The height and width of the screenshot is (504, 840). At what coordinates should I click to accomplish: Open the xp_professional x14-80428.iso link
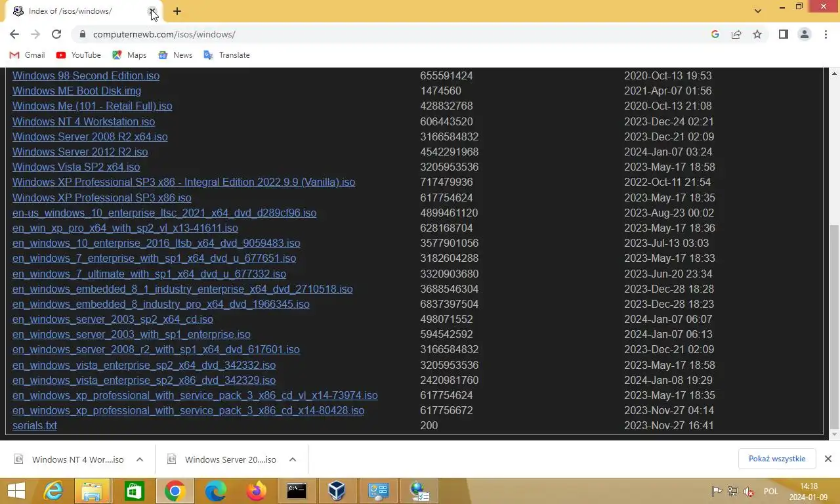188,410
